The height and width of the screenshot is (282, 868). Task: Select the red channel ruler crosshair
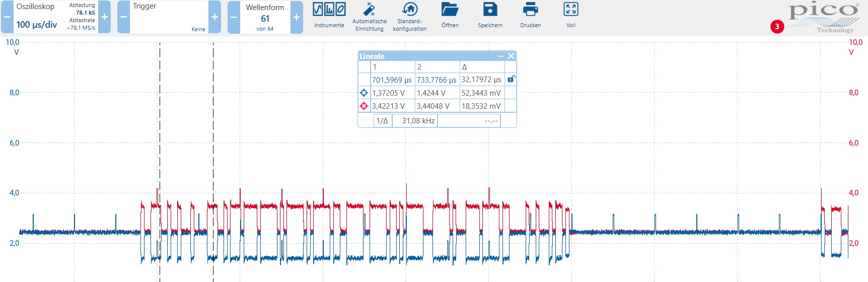pyautogui.click(x=364, y=106)
